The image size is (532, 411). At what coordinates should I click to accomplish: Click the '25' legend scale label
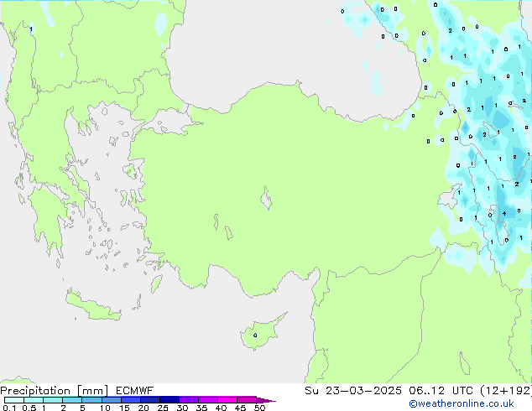point(163,408)
